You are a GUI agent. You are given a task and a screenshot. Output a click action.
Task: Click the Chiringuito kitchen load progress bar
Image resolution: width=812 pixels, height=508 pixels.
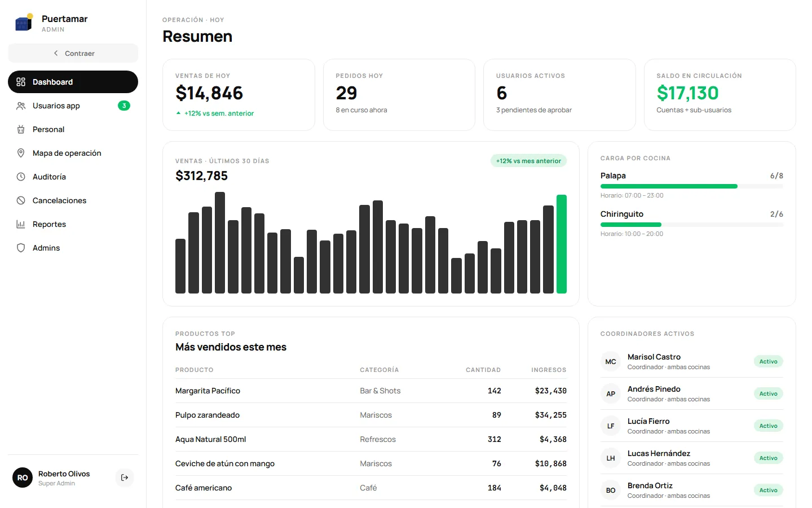tap(692, 225)
